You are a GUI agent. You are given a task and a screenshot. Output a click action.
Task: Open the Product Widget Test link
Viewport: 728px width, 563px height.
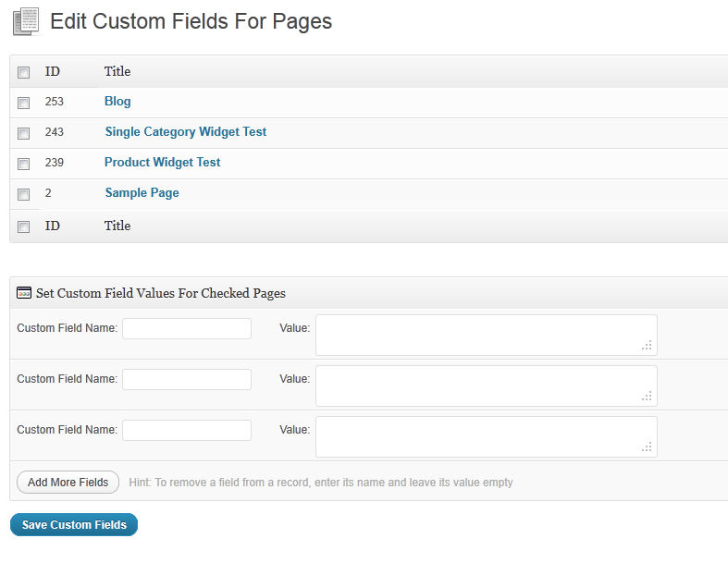tap(163, 163)
